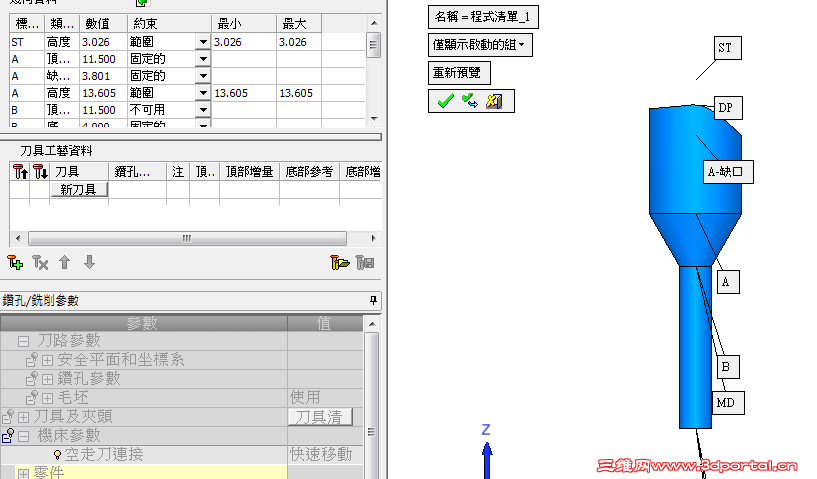Click the 3.026 value cell in ST row
This screenshot has height=479, width=817.
click(103, 42)
